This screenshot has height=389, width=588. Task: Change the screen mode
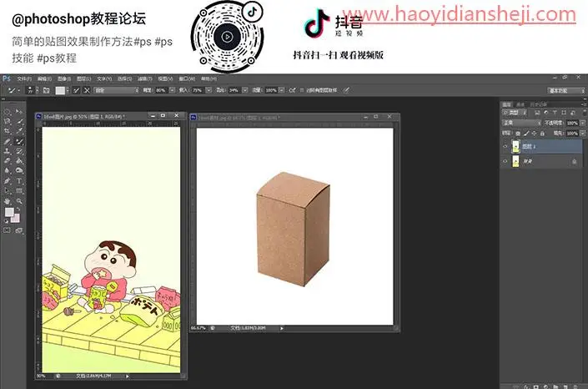18,230
